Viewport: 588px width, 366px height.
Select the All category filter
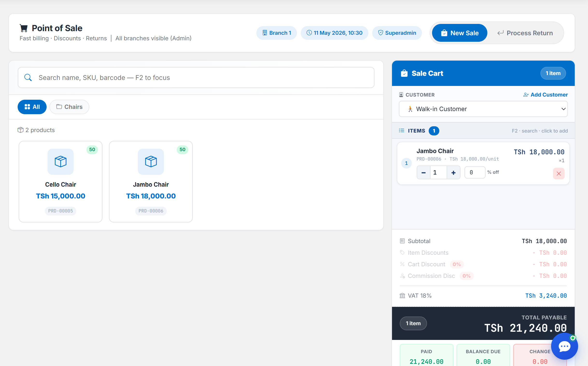point(32,107)
